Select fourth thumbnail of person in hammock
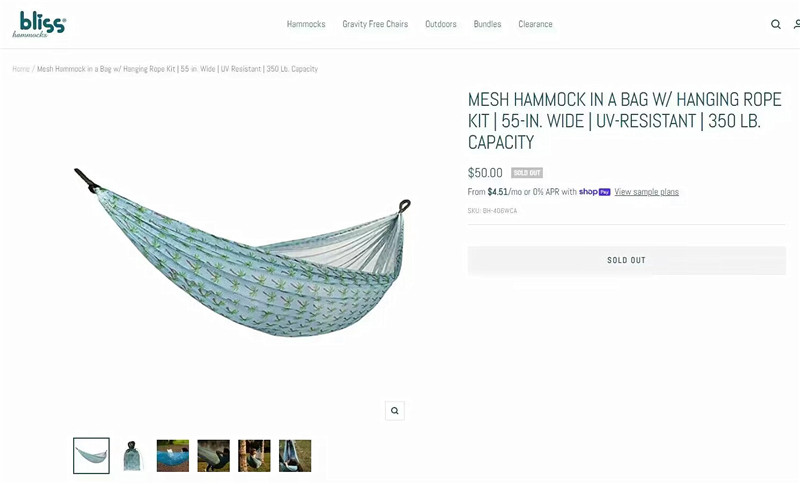800x484 pixels. (x=213, y=455)
